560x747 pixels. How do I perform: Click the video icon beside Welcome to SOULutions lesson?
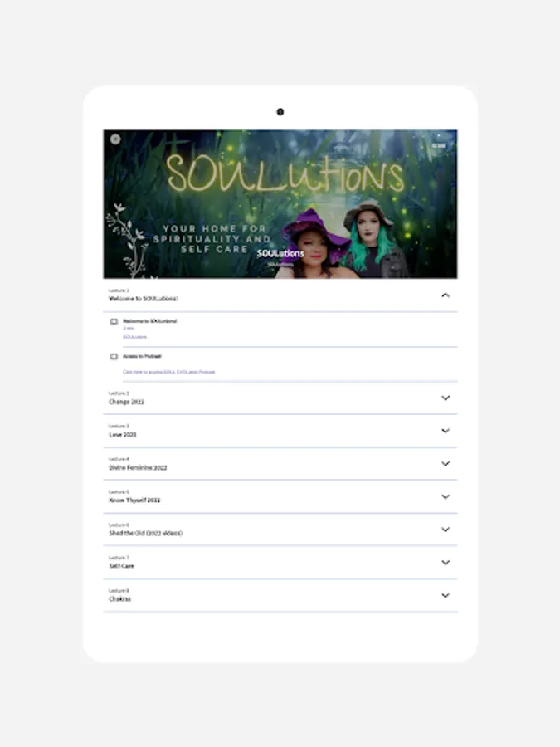[x=114, y=321]
